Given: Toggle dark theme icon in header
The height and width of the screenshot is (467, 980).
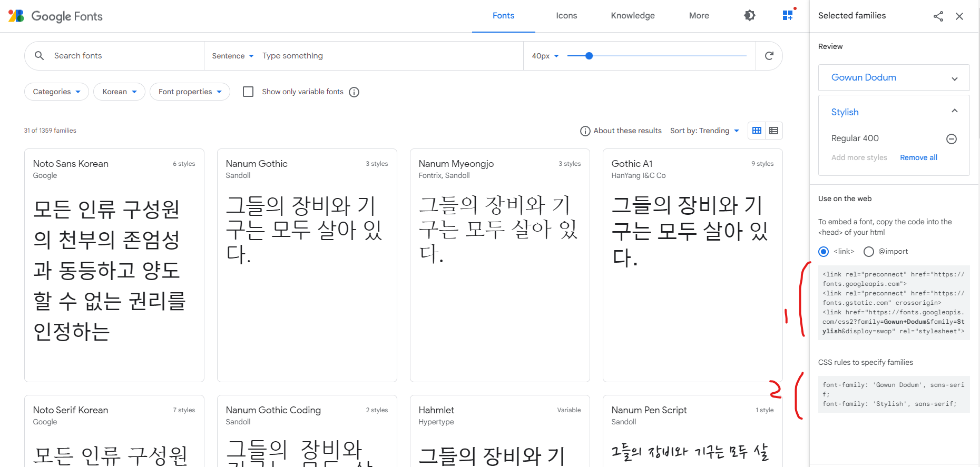Looking at the screenshot, I should [x=749, y=15].
